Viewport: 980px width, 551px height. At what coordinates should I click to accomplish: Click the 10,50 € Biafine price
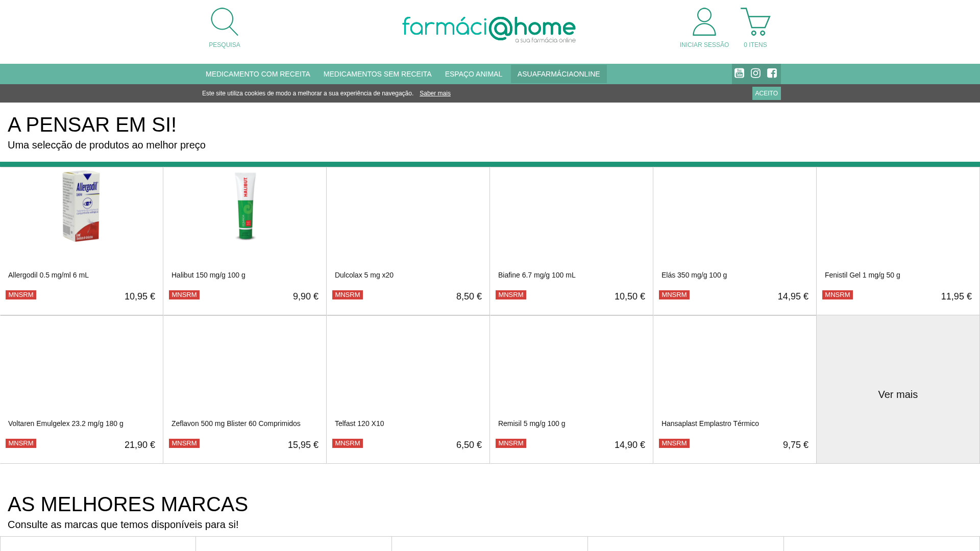(630, 296)
